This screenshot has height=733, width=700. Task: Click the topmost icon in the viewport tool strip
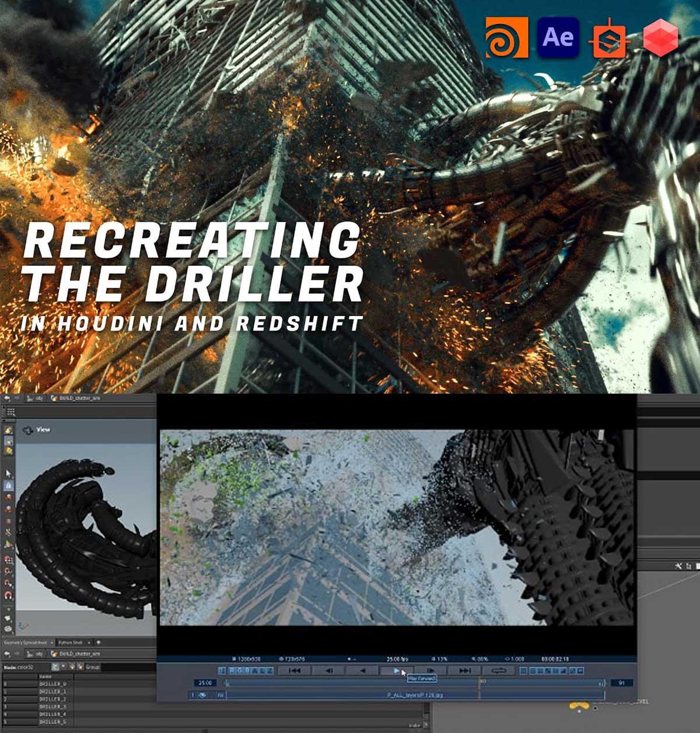(8, 430)
